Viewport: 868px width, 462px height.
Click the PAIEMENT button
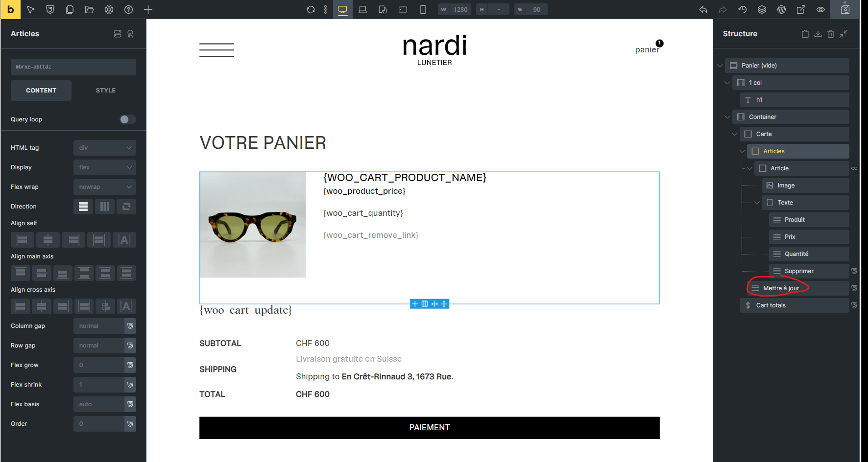429,428
